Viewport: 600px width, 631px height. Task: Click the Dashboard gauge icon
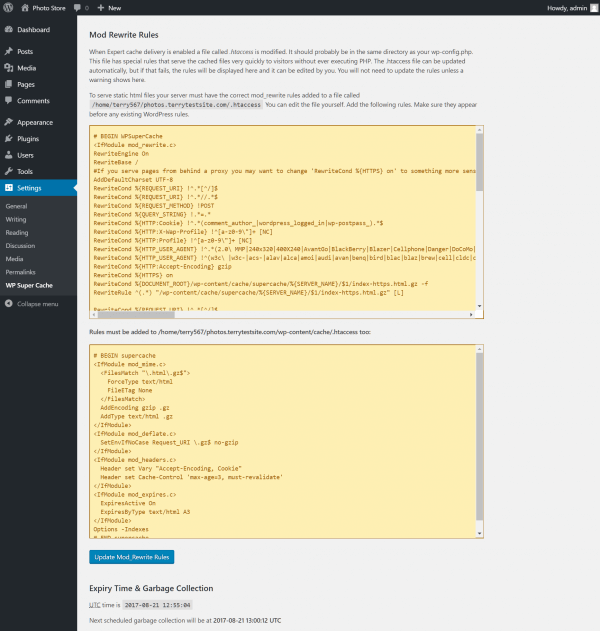9,29
